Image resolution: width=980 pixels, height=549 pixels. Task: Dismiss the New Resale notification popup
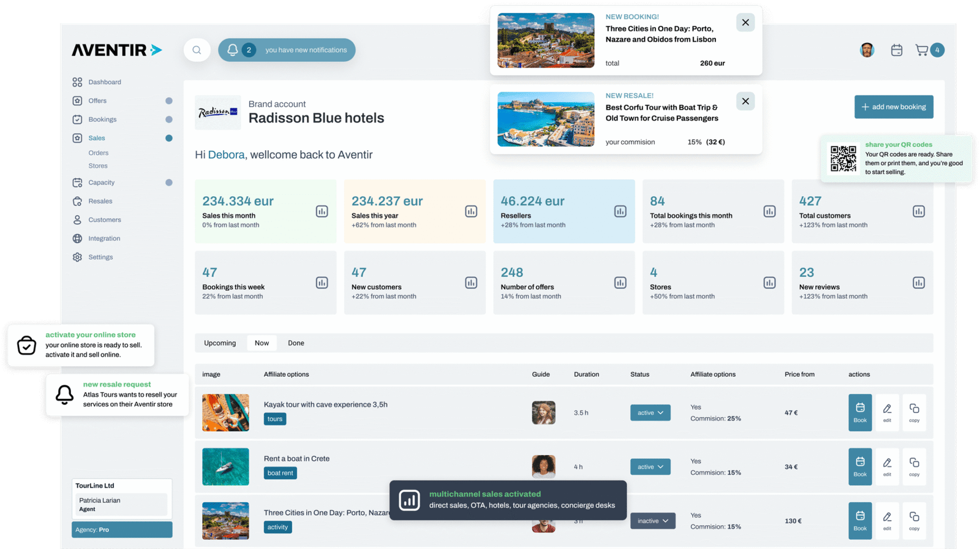click(745, 101)
